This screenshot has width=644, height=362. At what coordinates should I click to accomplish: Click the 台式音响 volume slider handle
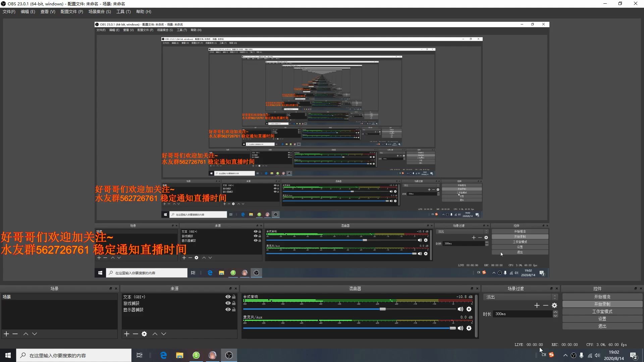point(382,309)
